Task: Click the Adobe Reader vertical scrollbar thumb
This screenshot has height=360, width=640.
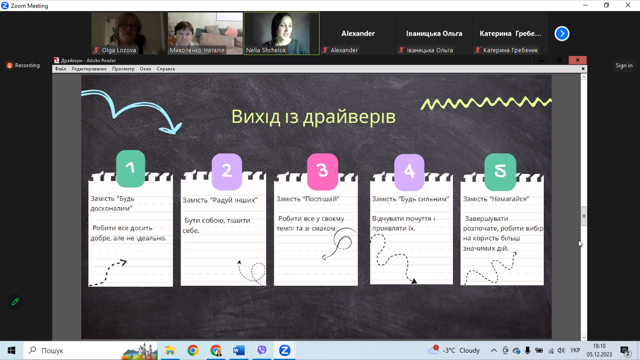Action: [x=584, y=216]
